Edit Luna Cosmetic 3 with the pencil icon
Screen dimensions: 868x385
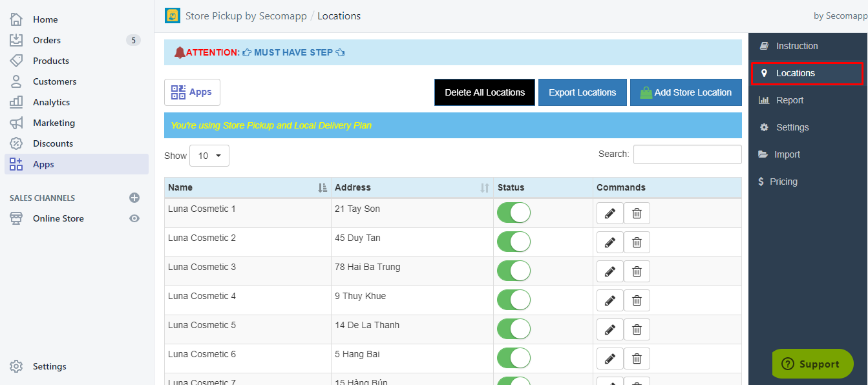(610, 271)
